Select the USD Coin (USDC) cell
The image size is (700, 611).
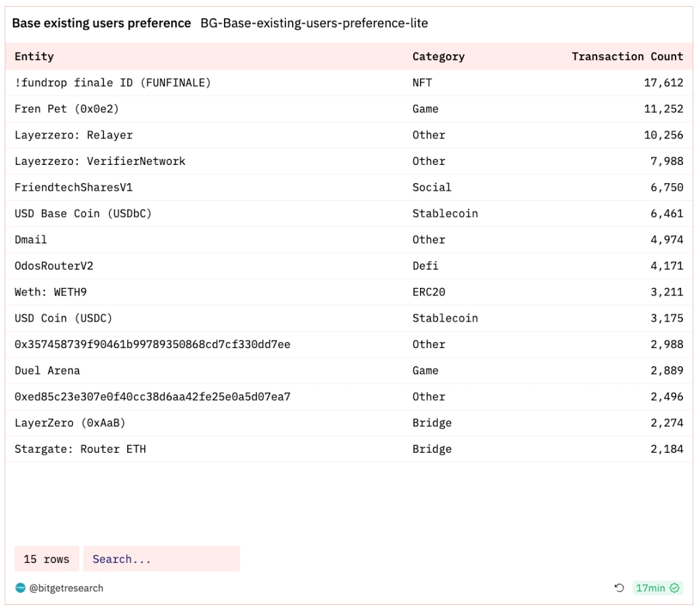click(64, 318)
